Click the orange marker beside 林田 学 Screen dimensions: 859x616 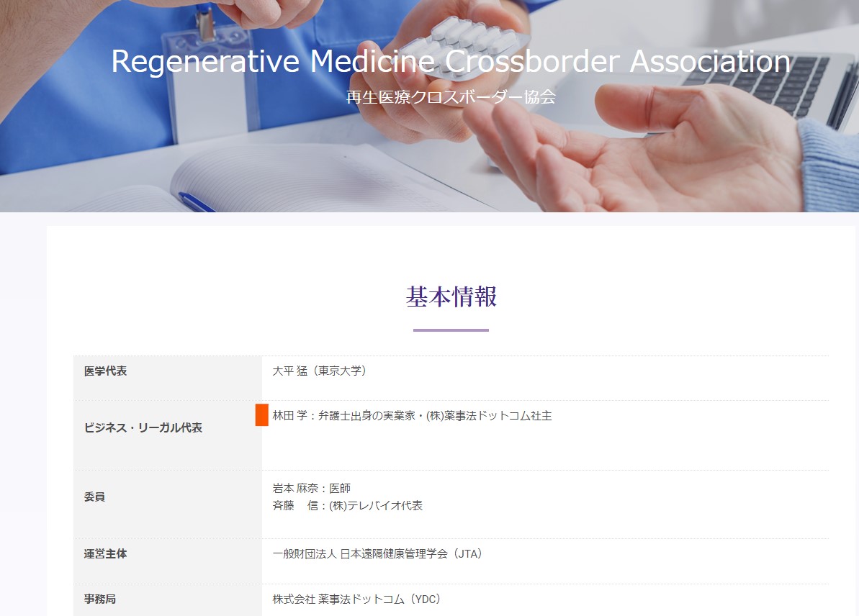tap(262, 415)
